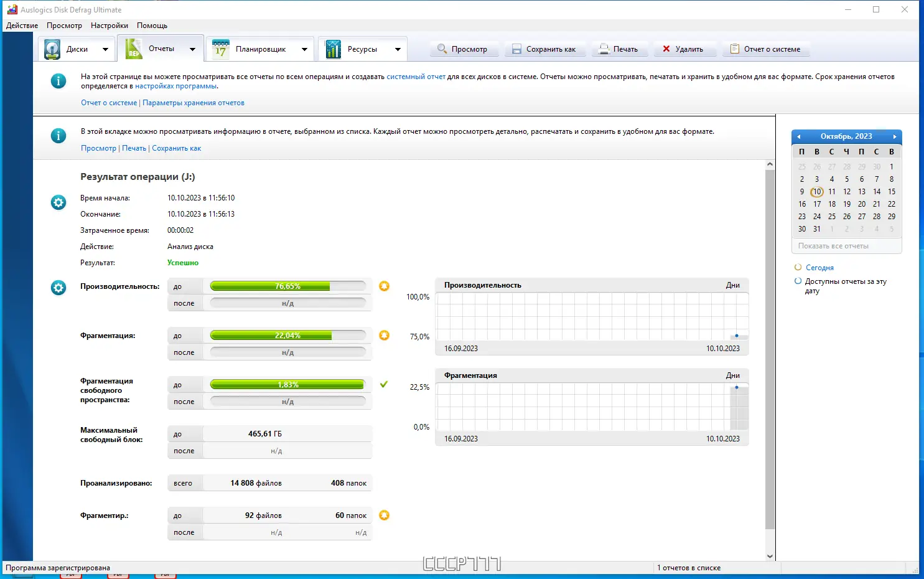Go to next month in calendar
Screen dimensions: 924x579
point(895,136)
